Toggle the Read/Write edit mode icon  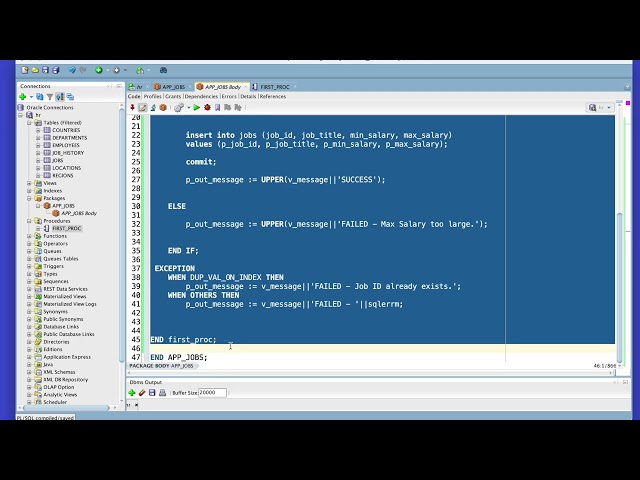pos(142,107)
